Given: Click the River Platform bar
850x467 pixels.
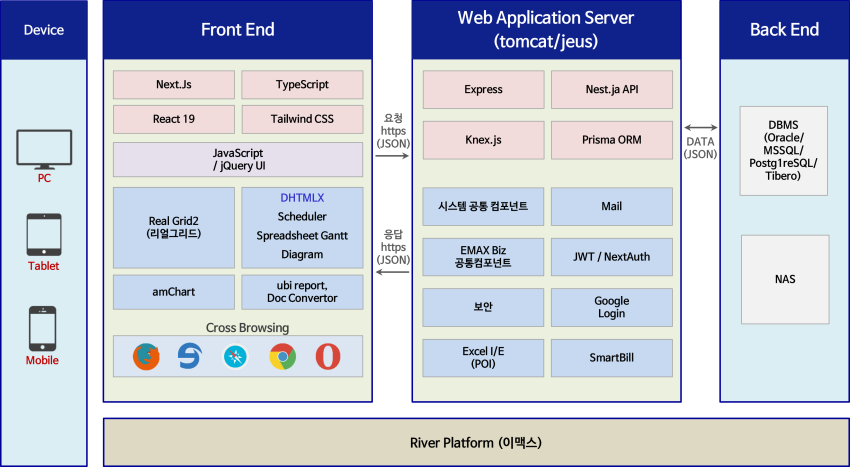Looking at the screenshot, I should [476, 443].
